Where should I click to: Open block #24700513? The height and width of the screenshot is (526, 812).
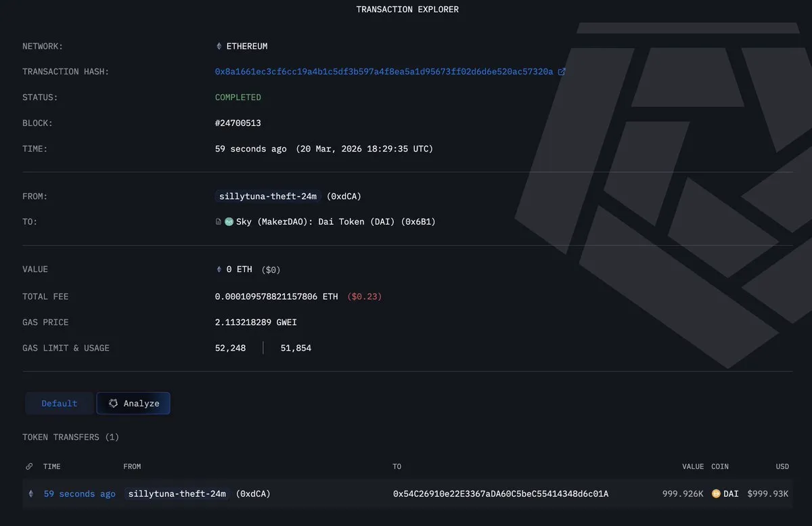238,123
